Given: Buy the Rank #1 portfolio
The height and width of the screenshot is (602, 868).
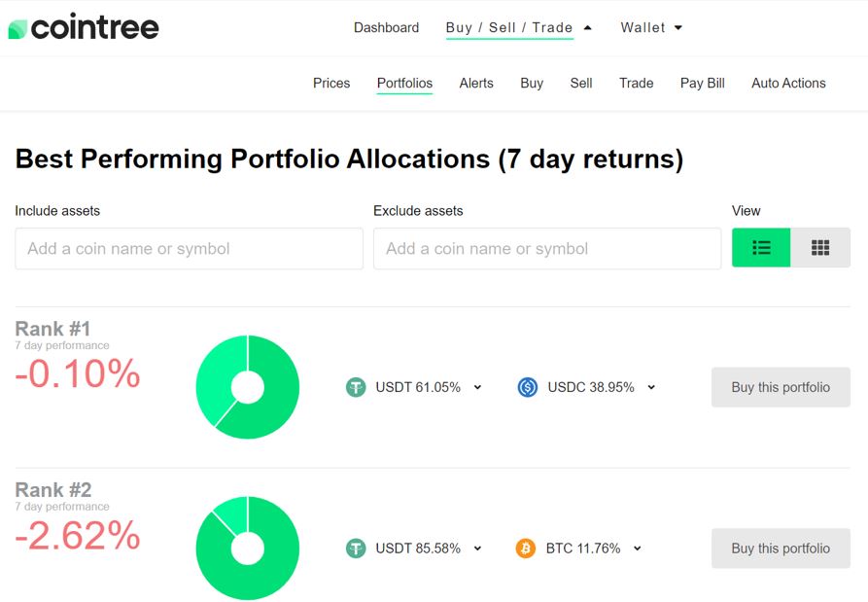Looking at the screenshot, I should point(781,387).
